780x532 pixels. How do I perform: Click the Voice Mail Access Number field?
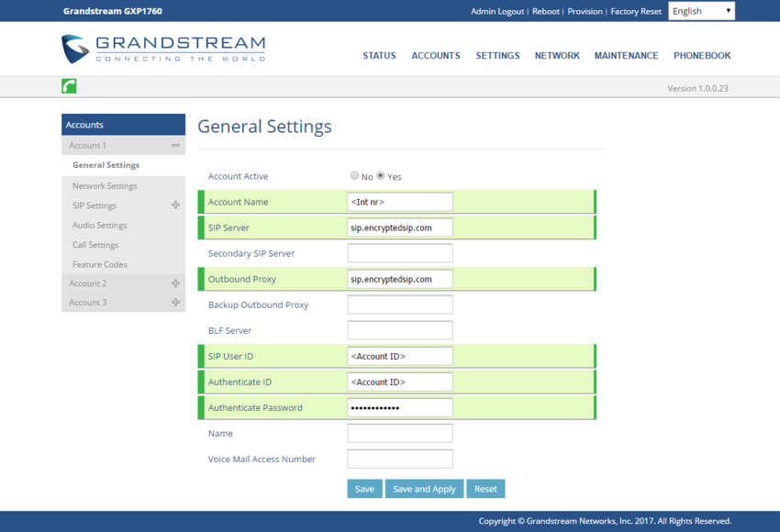400,459
